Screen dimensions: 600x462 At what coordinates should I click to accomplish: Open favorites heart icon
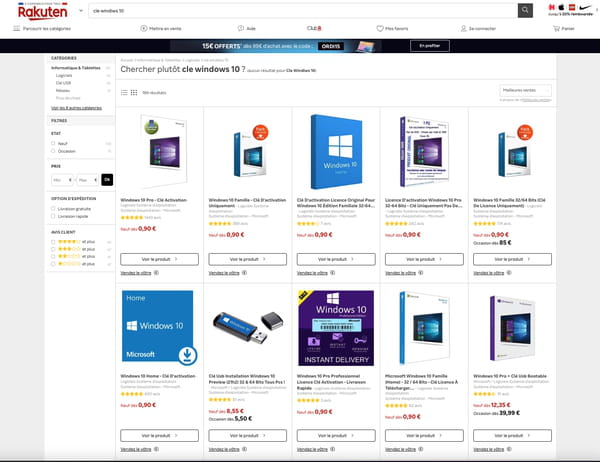tap(380, 28)
